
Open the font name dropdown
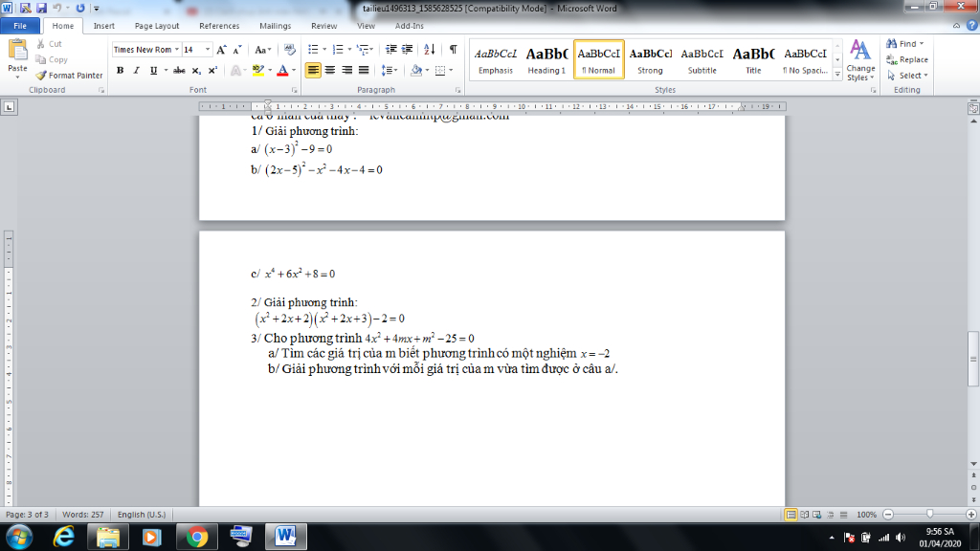coord(177,50)
